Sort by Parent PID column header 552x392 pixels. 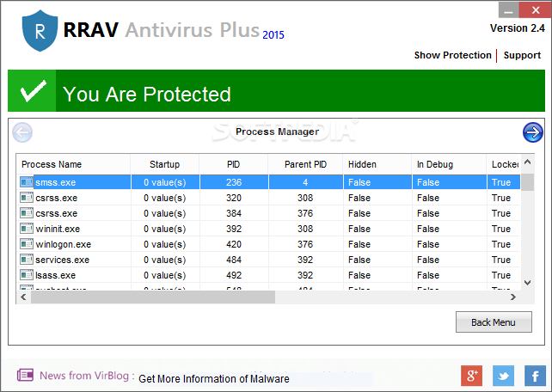click(305, 164)
